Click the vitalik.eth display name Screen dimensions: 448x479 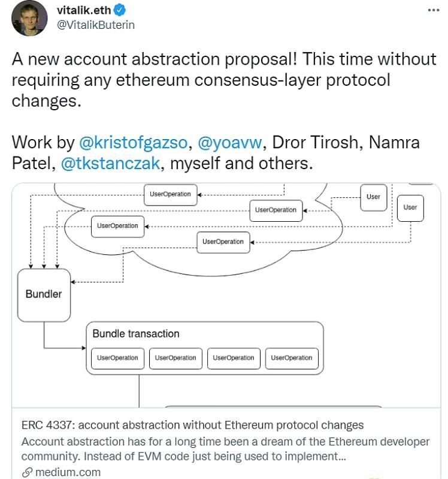point(83,10)
